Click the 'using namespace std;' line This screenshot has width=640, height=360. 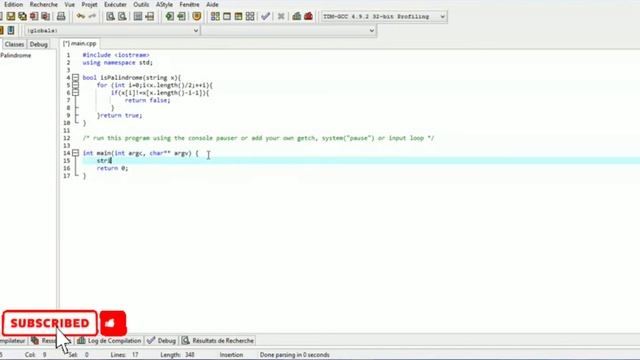118,62
